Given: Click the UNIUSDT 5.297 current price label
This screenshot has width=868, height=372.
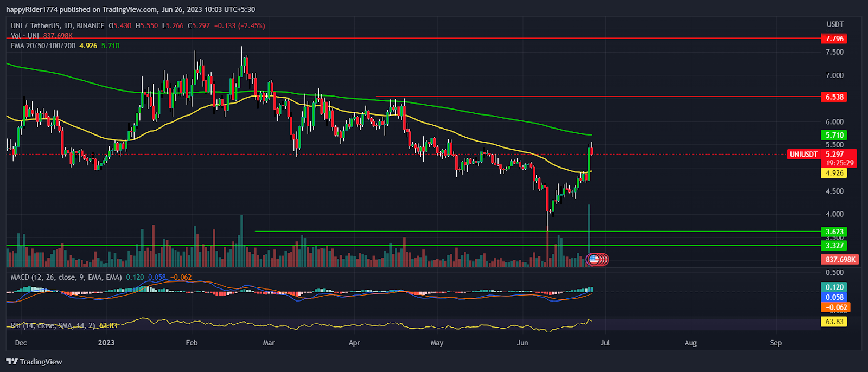Looking at the screenshot, I should pos(822,155).
